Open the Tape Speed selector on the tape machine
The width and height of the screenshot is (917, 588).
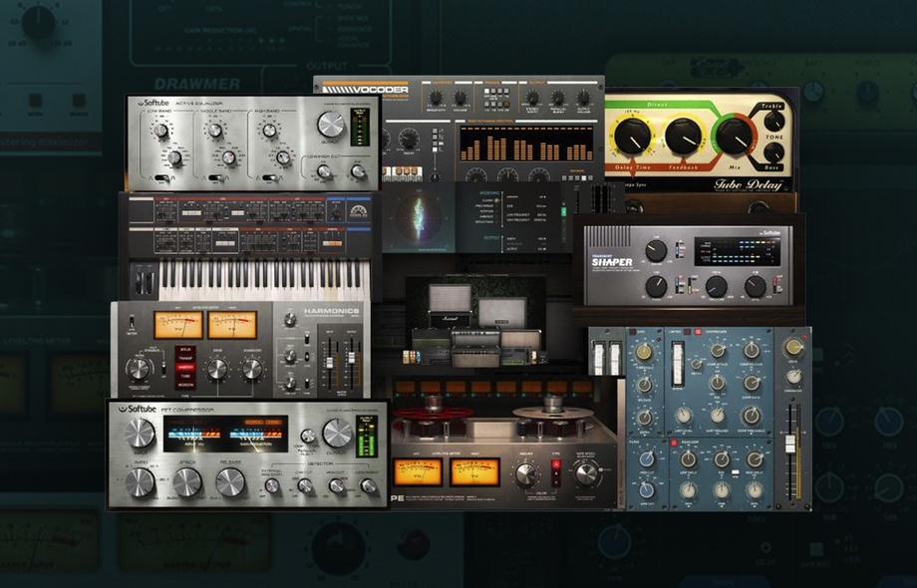[x=586, y=473]
